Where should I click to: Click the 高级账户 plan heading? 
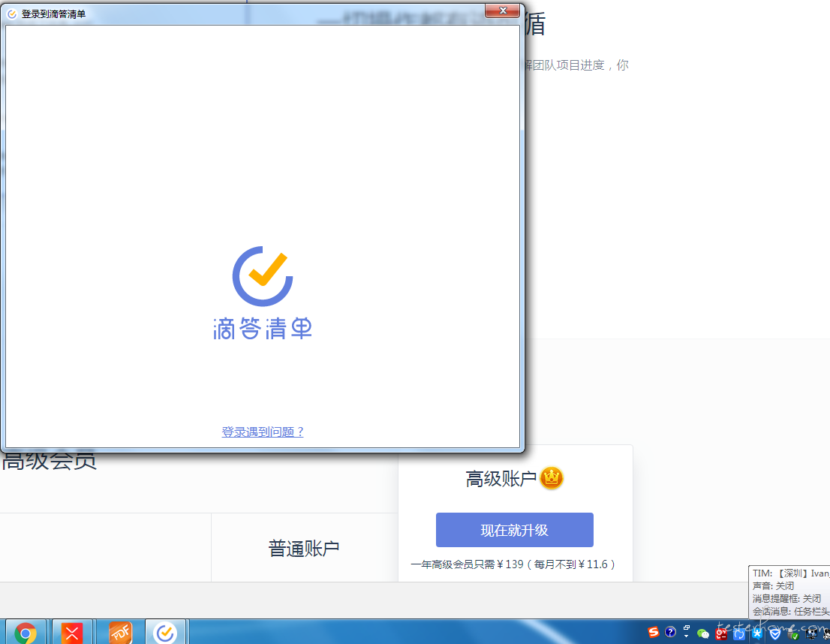(501, 479)
